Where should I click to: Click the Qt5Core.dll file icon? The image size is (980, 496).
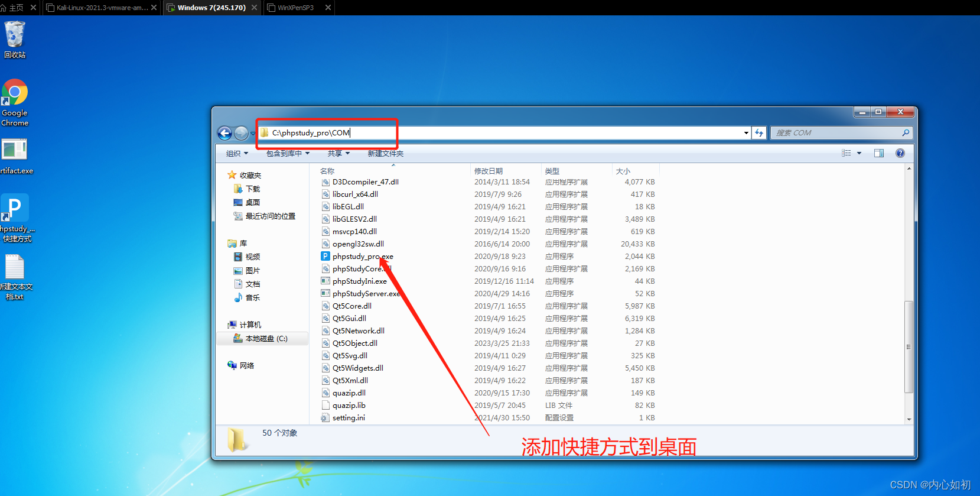click(x=325, y=306)
